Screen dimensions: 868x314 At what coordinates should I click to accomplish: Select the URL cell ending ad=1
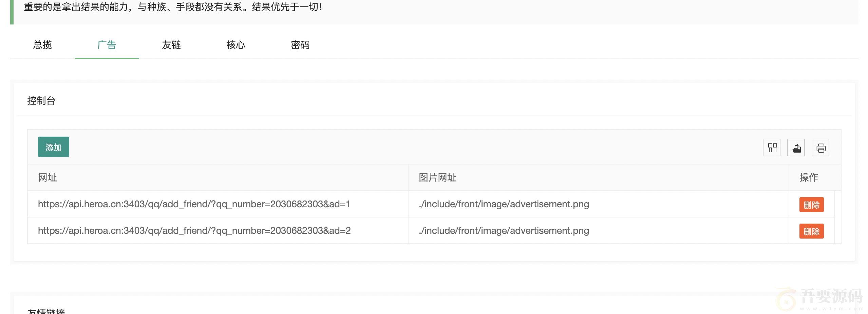tap(218, 204)
